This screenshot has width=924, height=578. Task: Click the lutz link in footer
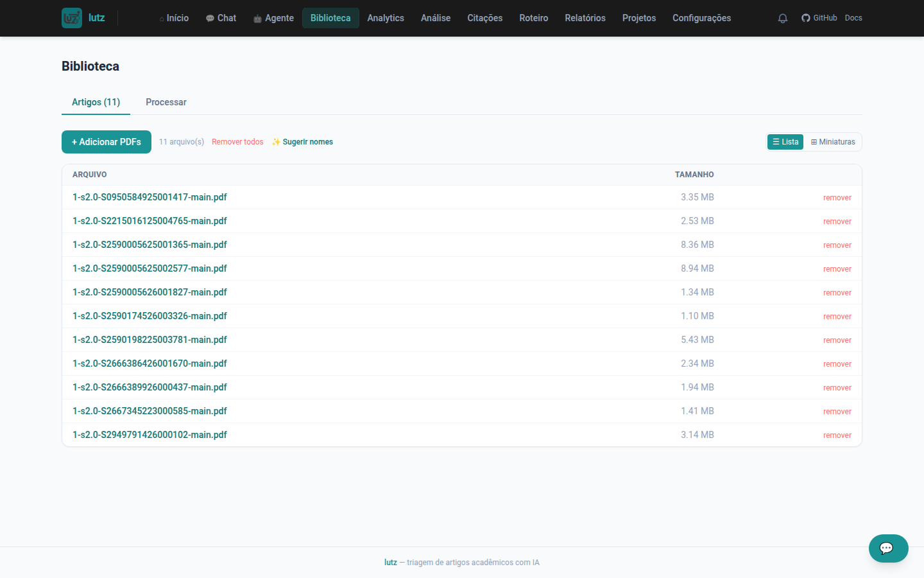pos(391,563)
